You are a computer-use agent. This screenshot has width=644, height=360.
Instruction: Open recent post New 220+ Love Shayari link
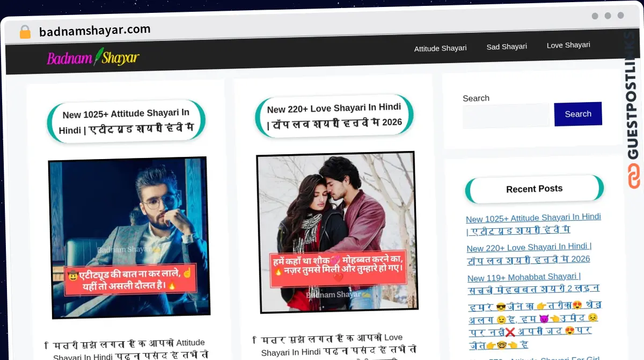[x=529, y=253]
